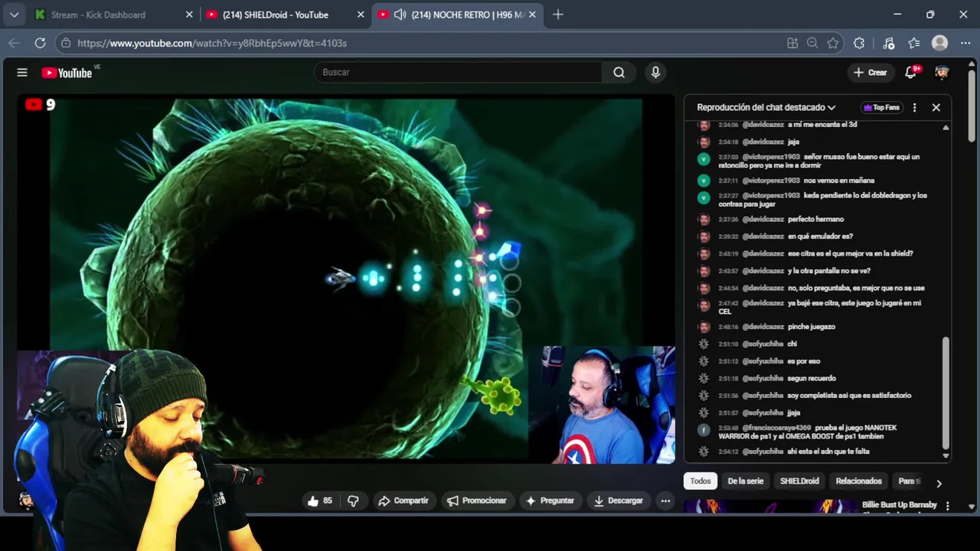View site information icon in address bar
The width and height of the screenshot is (980, 551).
pos(66,43)
